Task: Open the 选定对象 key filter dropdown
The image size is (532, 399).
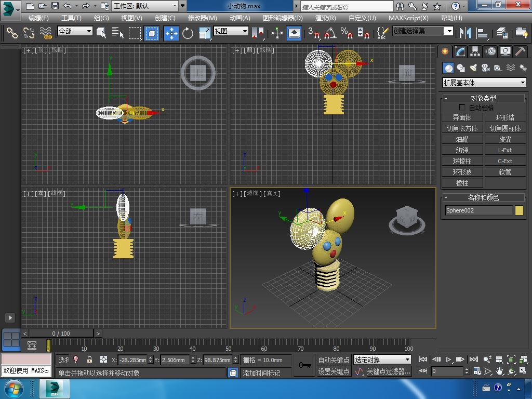Action: (x=382, y=360)
